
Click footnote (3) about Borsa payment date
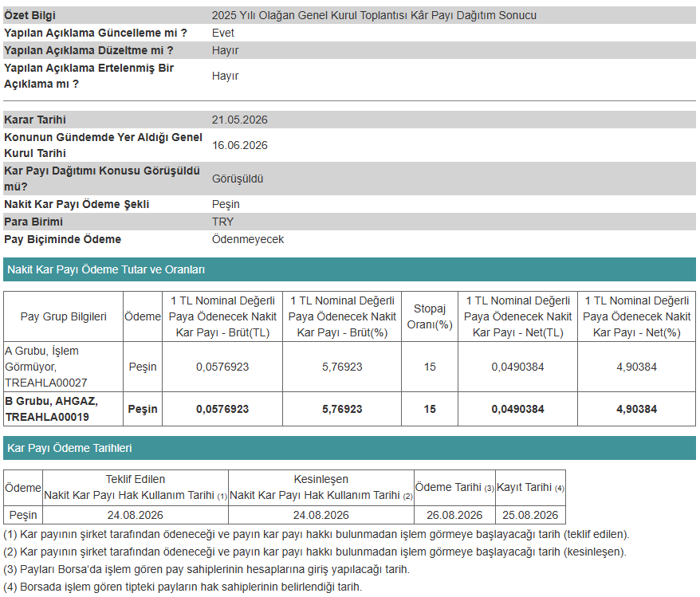tap(206, 569)
